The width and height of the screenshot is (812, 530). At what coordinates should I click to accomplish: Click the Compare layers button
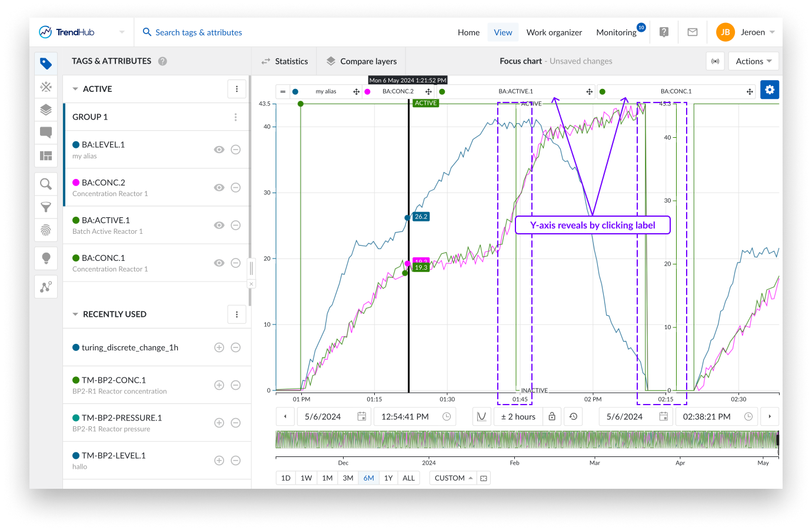(361, 61)
